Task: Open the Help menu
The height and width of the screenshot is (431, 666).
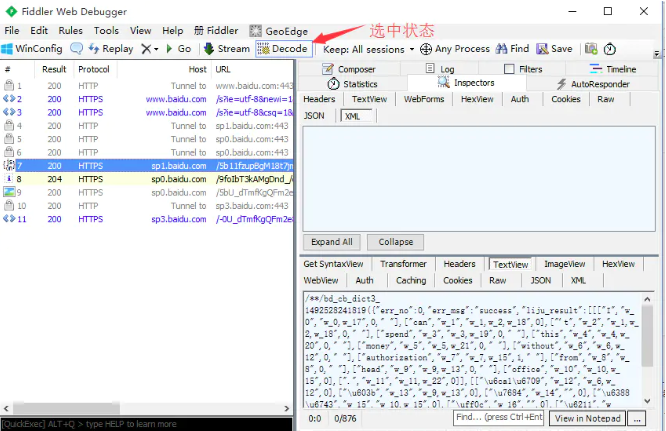Action: point(172,31)
